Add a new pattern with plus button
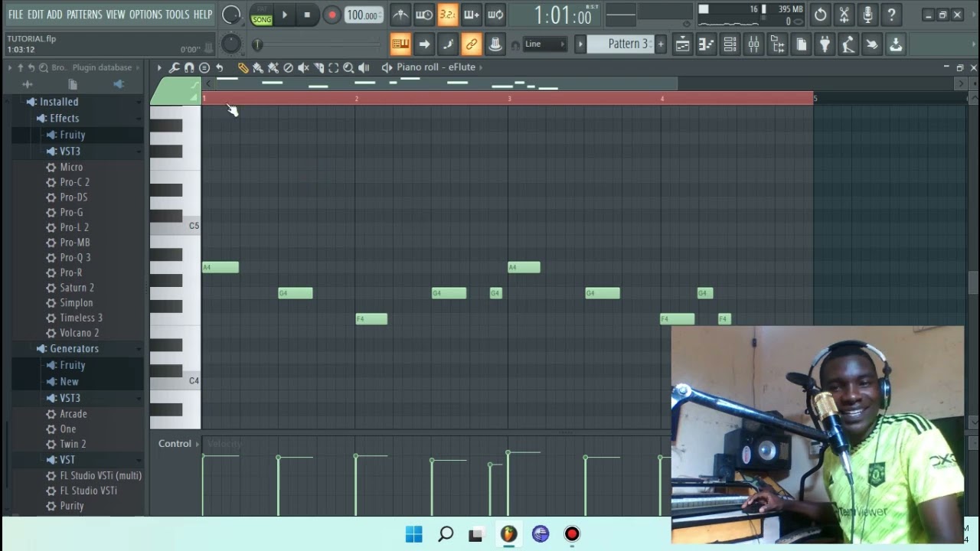 click(661, 44)
